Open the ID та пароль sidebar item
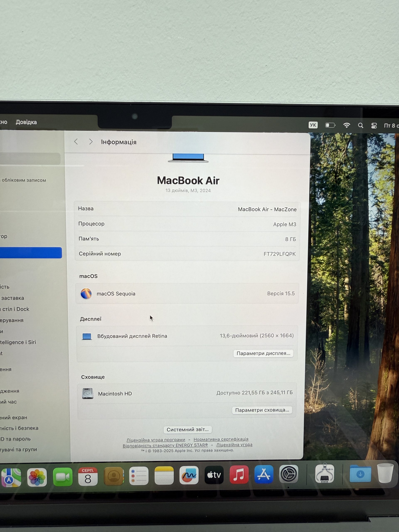Viewport: 399px width, 532px height. click(15, 439)
